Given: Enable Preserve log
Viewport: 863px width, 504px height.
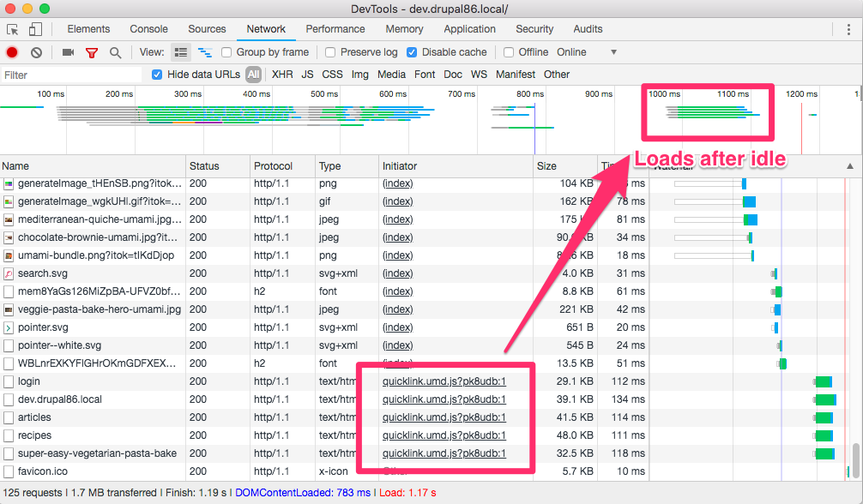Looking at the screenshot, I should tap(330, 51).
